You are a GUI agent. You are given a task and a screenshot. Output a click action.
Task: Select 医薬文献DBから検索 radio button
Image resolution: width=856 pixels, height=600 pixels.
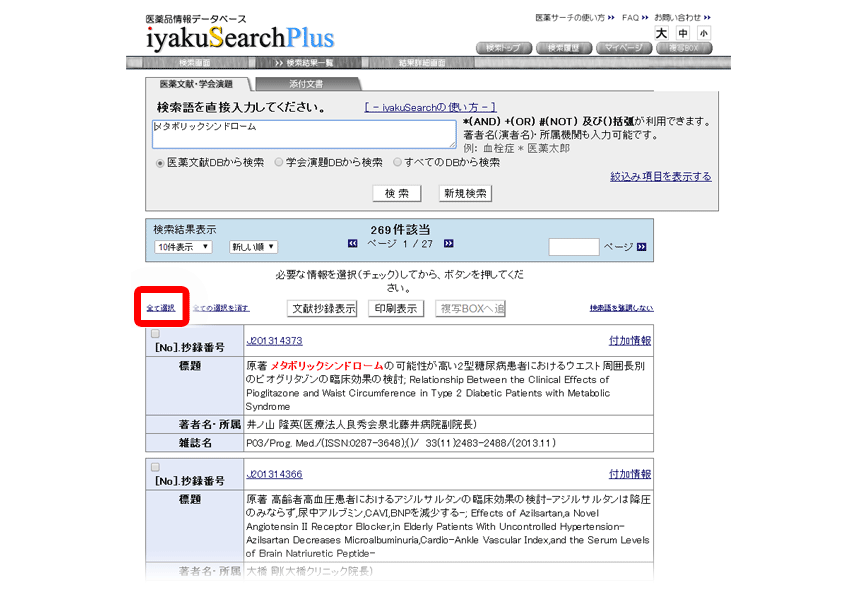[160, 162]
